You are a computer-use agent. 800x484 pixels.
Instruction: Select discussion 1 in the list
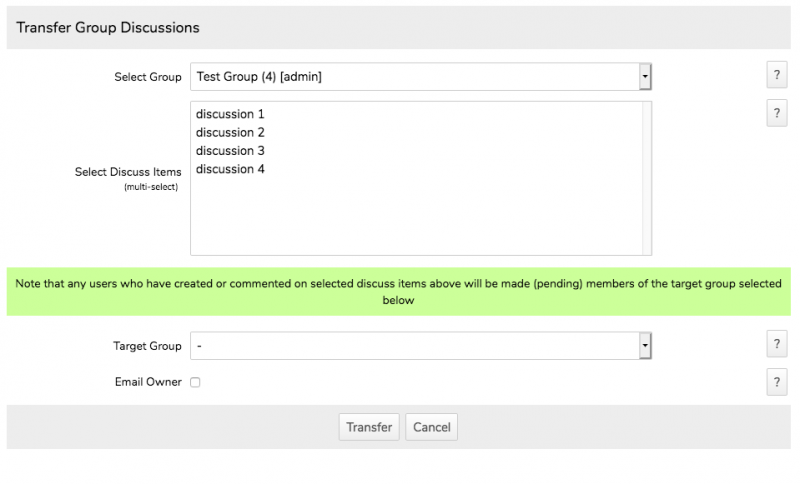coord(230,114)
